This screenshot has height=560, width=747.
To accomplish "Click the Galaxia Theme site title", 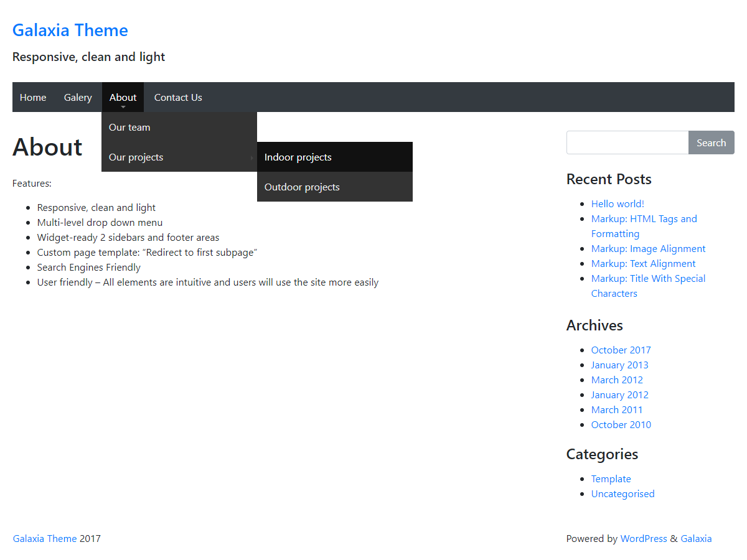I will [x=70, y=30].
